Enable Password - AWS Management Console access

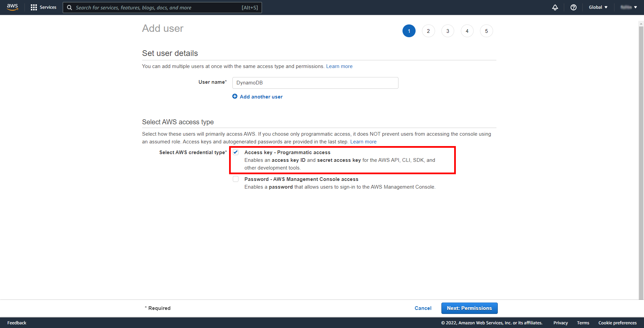click(236, 179)
